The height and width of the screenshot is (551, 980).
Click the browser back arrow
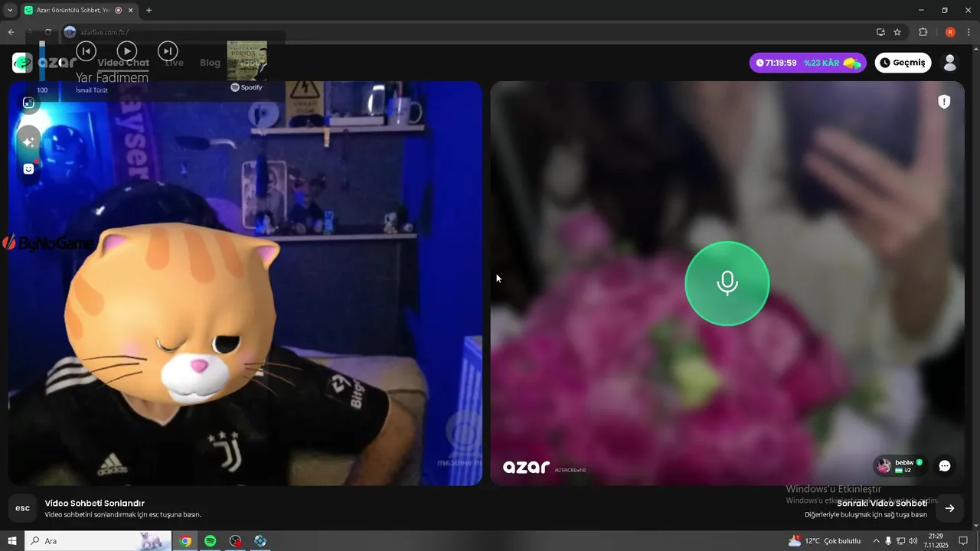[11, 32]
